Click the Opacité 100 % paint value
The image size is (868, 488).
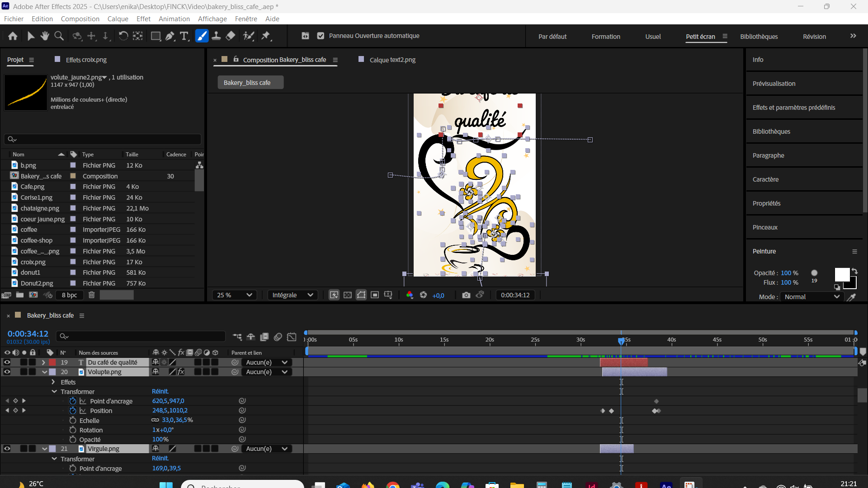789,273
